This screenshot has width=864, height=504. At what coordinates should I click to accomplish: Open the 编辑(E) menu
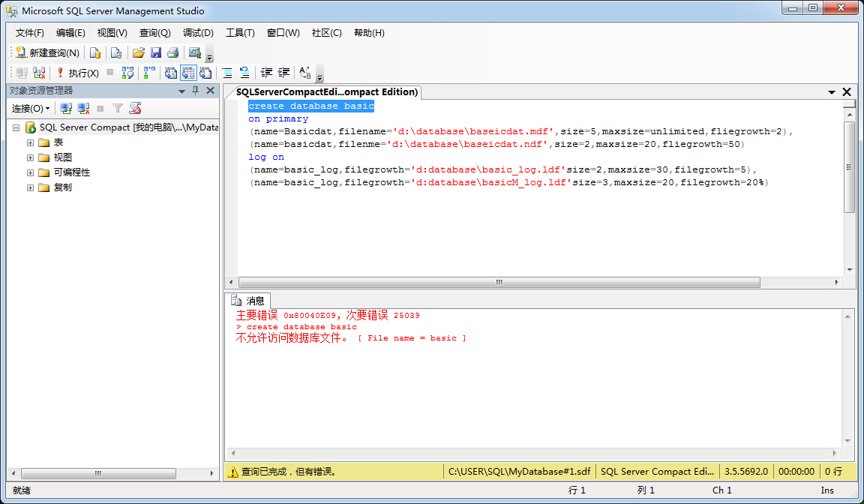click(70, 32)
